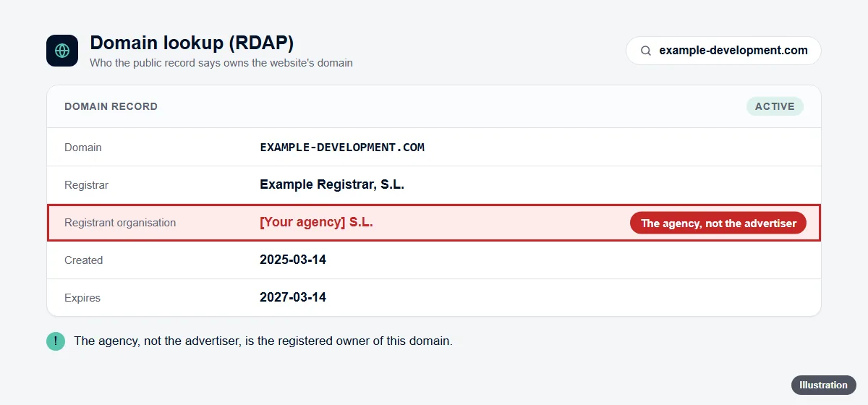
Task: Focus the example-development.com search field
Action: pyautogui.click(x=723, y=51)
